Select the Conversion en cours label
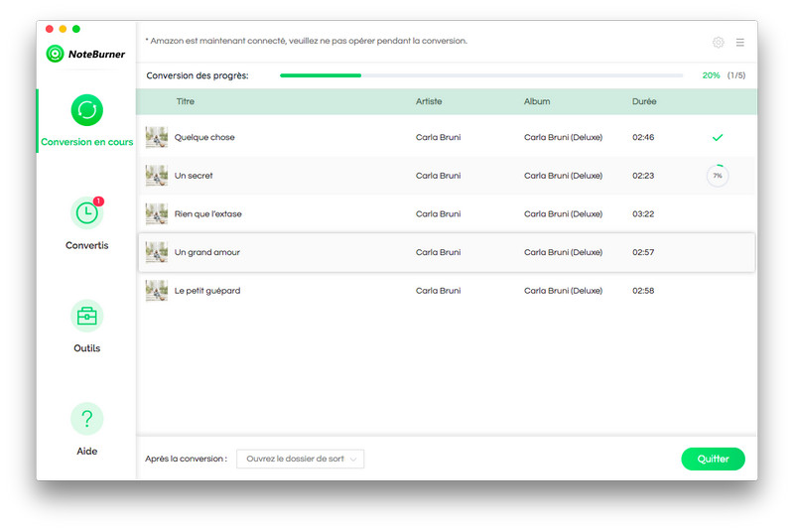Screen dimensions: 794x532 coord(87,142)
